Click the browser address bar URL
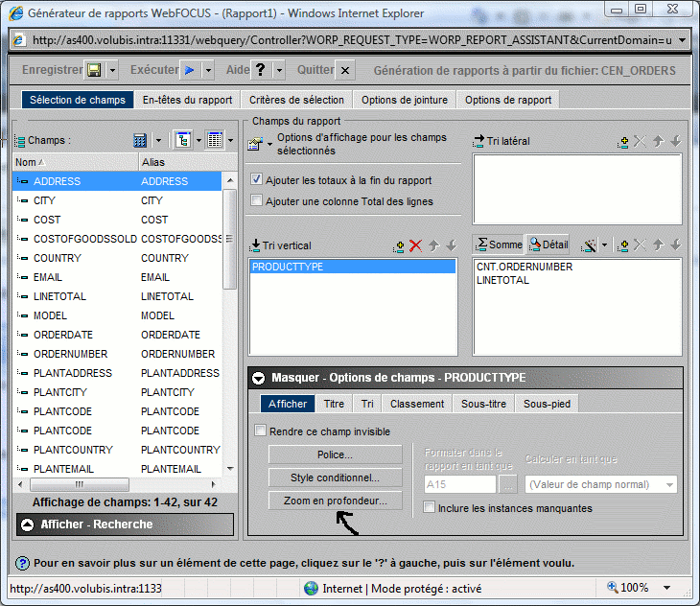 352,40
